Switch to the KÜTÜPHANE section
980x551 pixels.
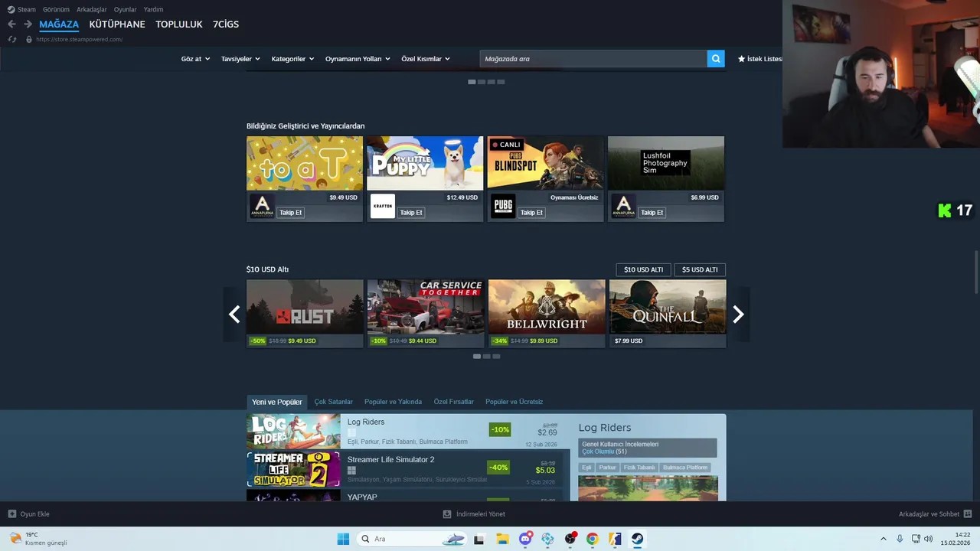[x=117, y=24]
